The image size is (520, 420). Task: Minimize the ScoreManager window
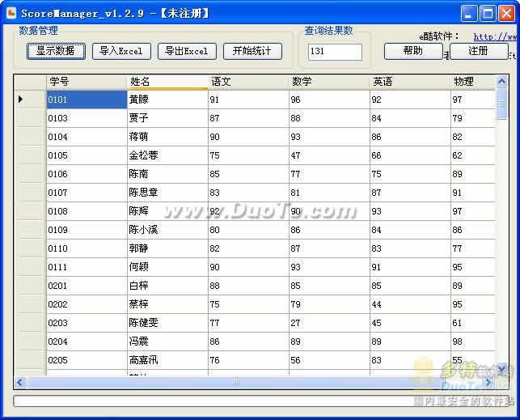coord(469,14)
